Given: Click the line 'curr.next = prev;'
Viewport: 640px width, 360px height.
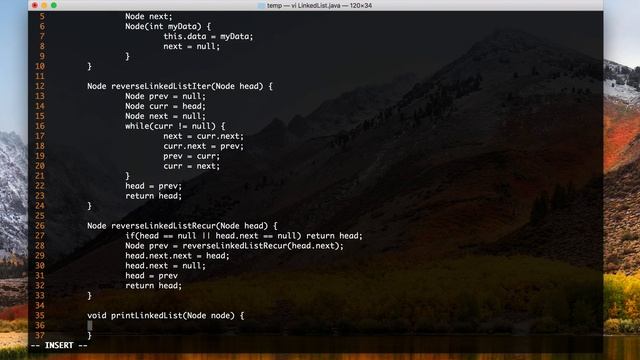Looking at the screenshot, I should (203, 146).
